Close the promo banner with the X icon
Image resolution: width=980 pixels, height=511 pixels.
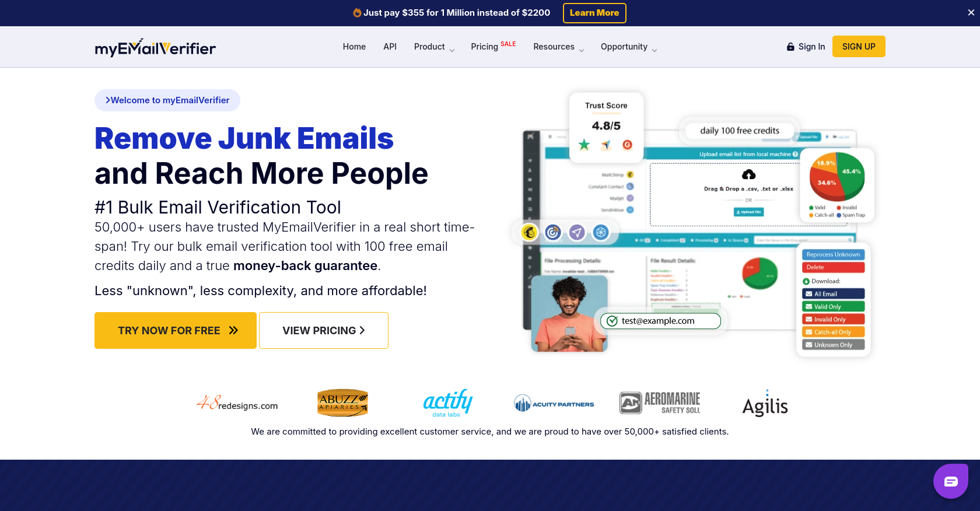971,12
